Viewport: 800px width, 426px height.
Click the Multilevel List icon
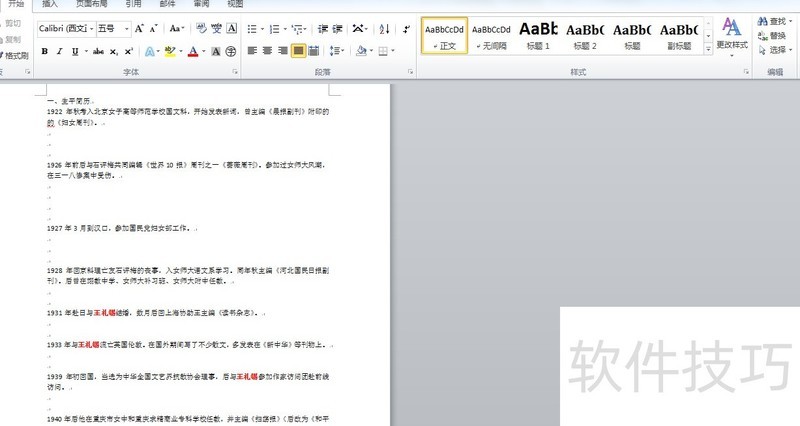tap(297, 29)
